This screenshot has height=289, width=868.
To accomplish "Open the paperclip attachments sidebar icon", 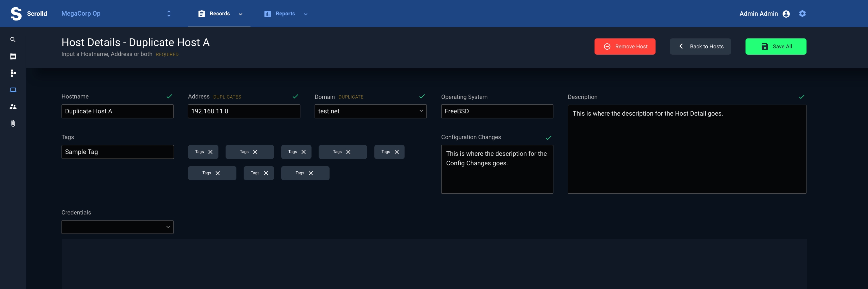I will click(x=13, y=123).
